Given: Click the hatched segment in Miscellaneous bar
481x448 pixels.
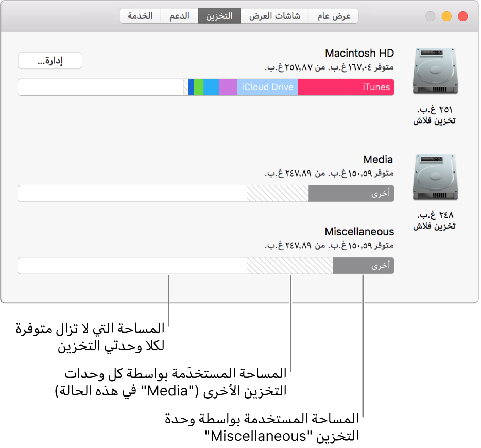Looking at the screenshot, I should click(x=290, y=266).
